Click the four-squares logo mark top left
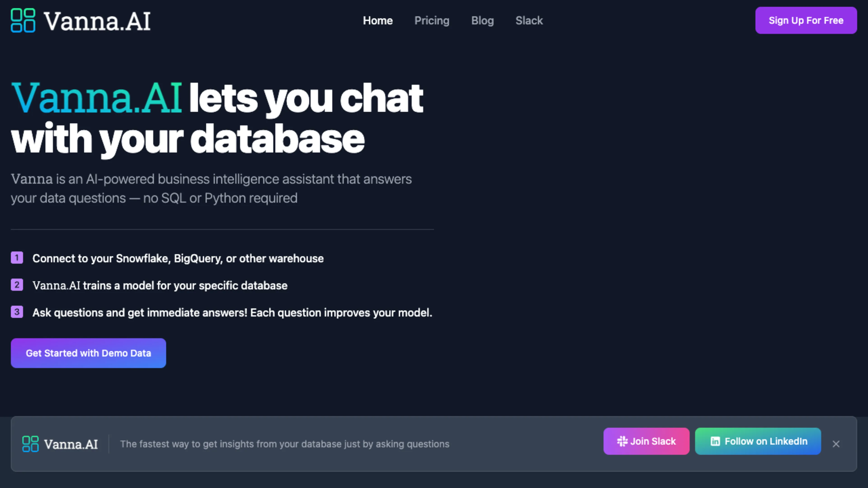 pos(23,21)
